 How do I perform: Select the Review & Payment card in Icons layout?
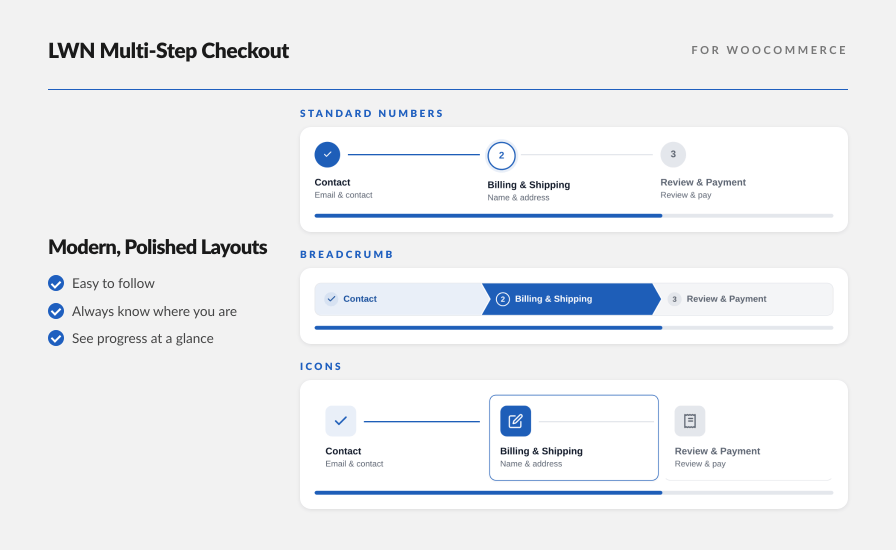(x=749, y=438)
